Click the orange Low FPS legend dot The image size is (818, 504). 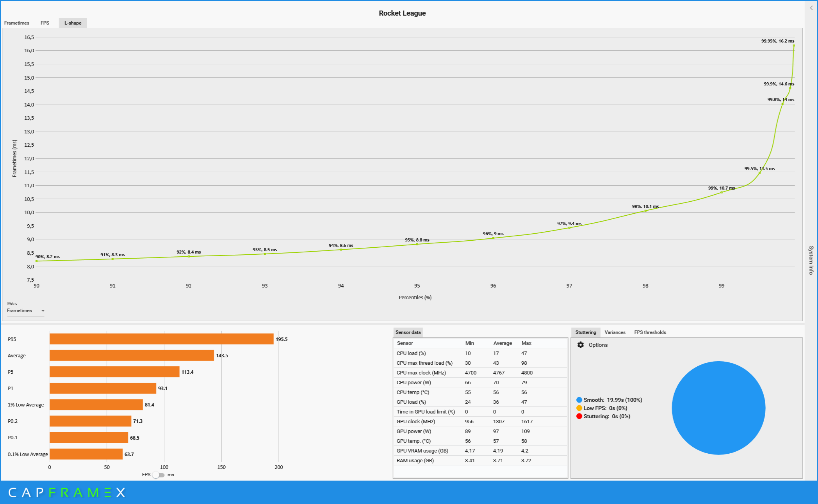pos(579,408)
